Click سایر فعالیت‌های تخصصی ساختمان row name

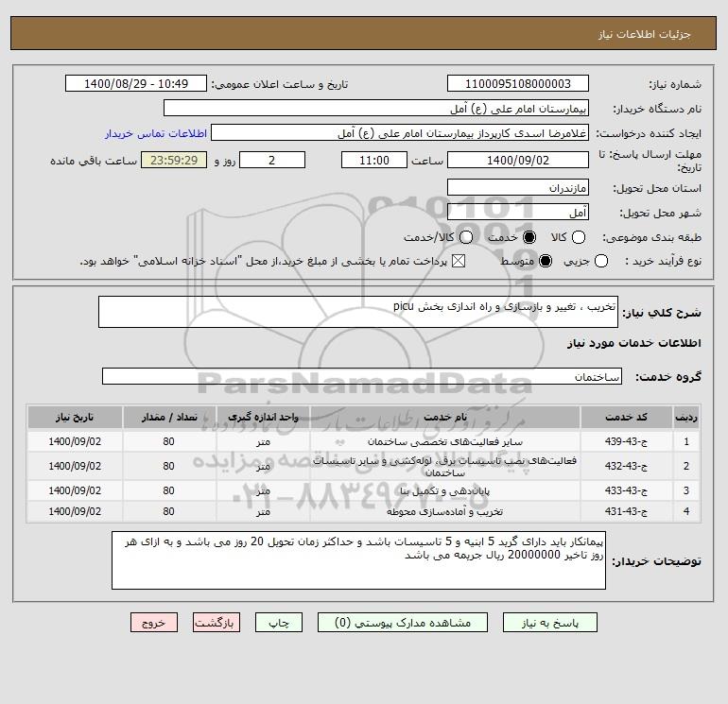(x=444, y=442)
